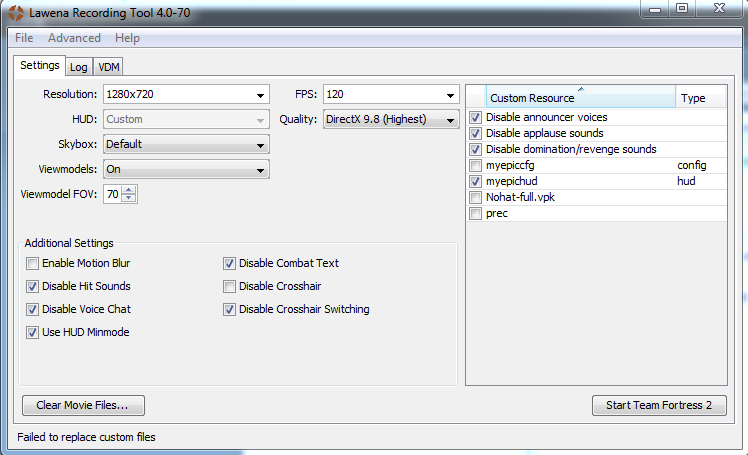Screen dimensions: 748x455
Task: Open the Quality DirectX dropdown
Action: (391, 119)
